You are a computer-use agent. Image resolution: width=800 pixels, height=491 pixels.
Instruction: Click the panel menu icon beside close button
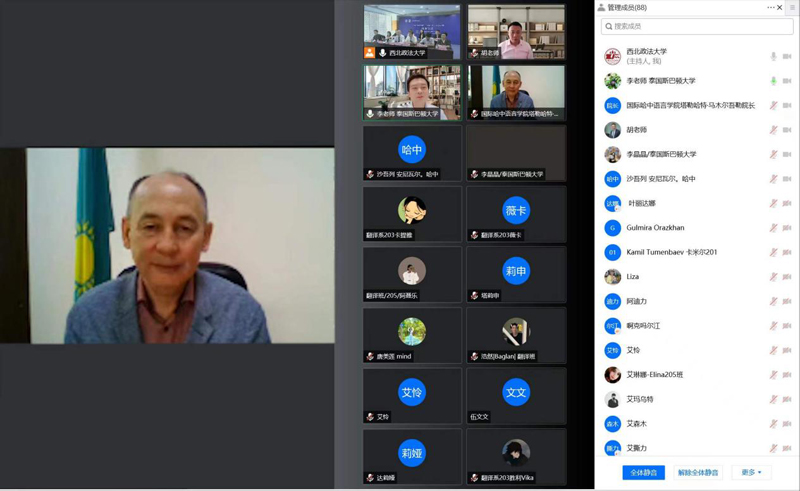(792, 7)
